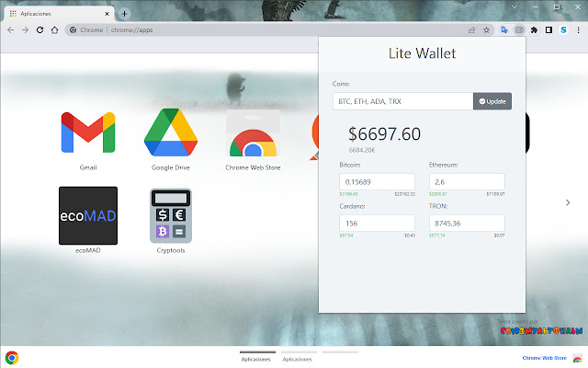Screen dimensions: 588x368
Task: Open the Chrome Web Store link at bottom
Action: pos(544,358)
